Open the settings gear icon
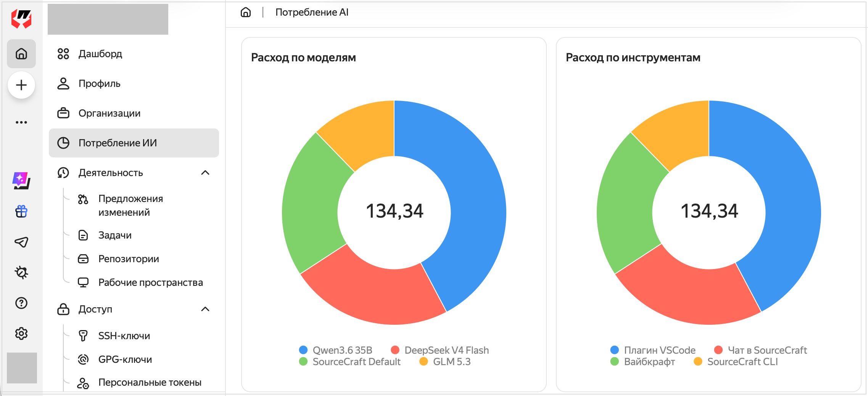Image resolution: width=868 pixels, height=396 pixels. tap(21, 333)
